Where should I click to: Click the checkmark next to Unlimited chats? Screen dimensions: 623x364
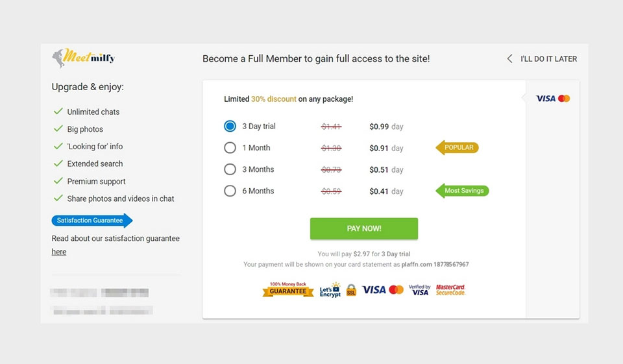point(58,112)
